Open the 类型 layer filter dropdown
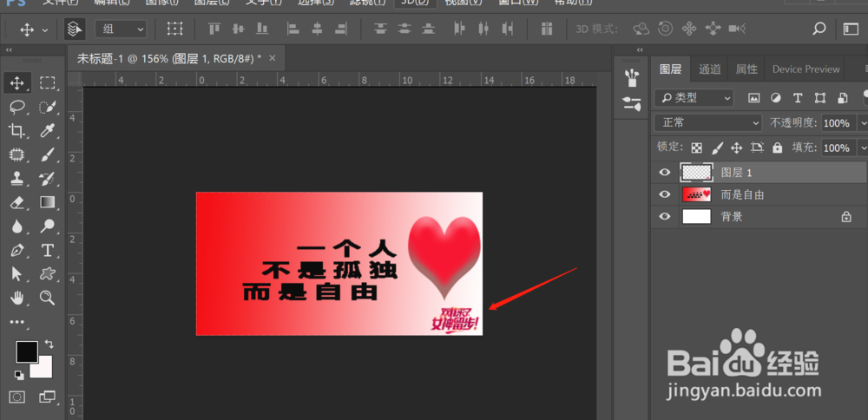Screen dimensions: 868x420 pyautogui.click(x=694, y=98)
